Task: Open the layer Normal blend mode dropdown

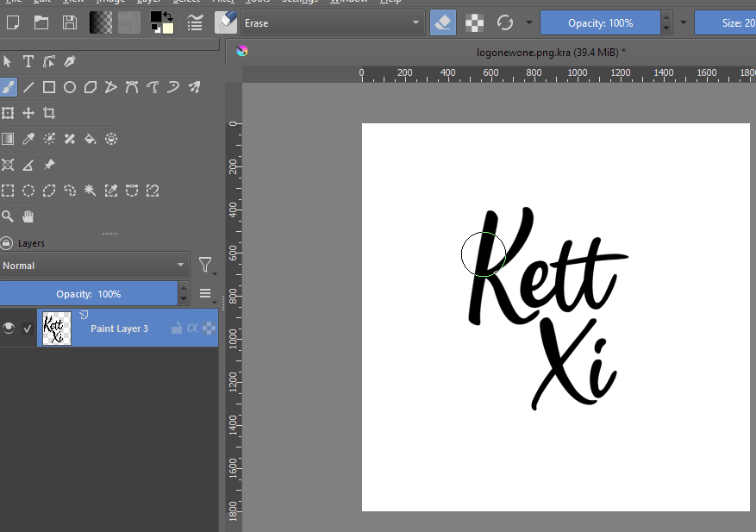Action: 95,266
